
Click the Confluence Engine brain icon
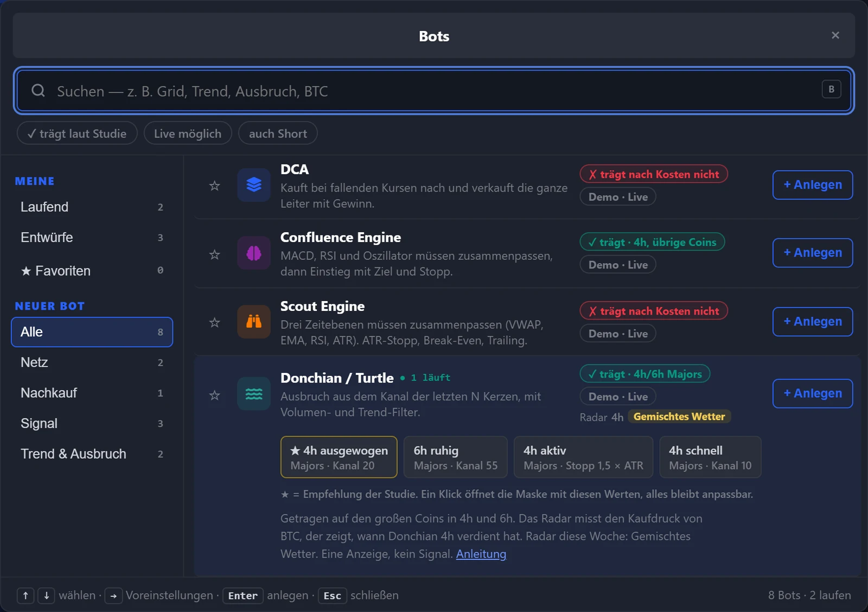[x=254, y=253]
